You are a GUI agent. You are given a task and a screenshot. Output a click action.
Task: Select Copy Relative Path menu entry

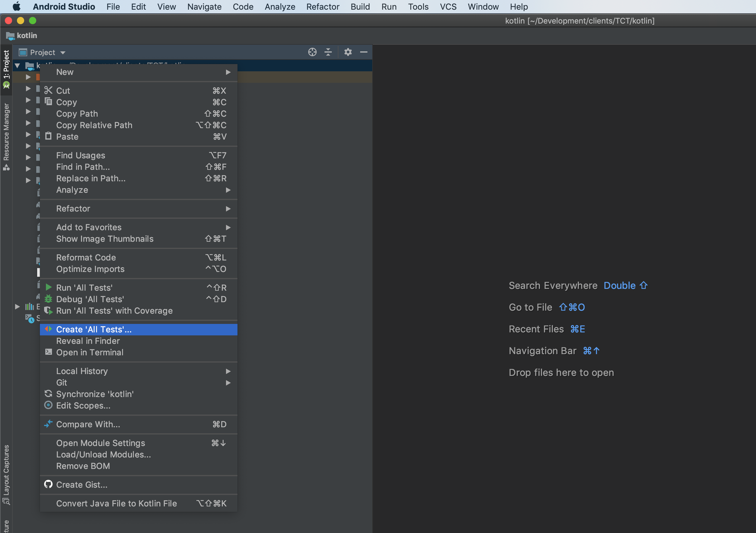(x=139, y=125)
